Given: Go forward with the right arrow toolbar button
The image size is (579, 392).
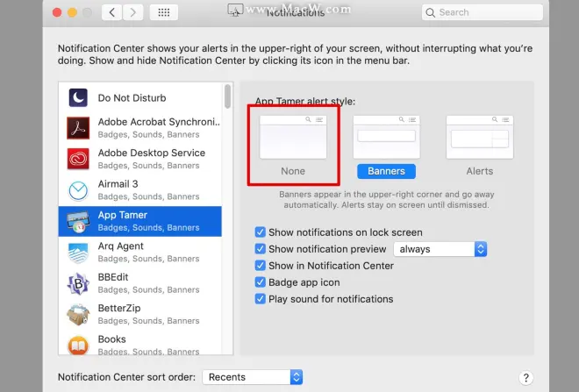Looking at the screenshot, I should tap(133, 12).
